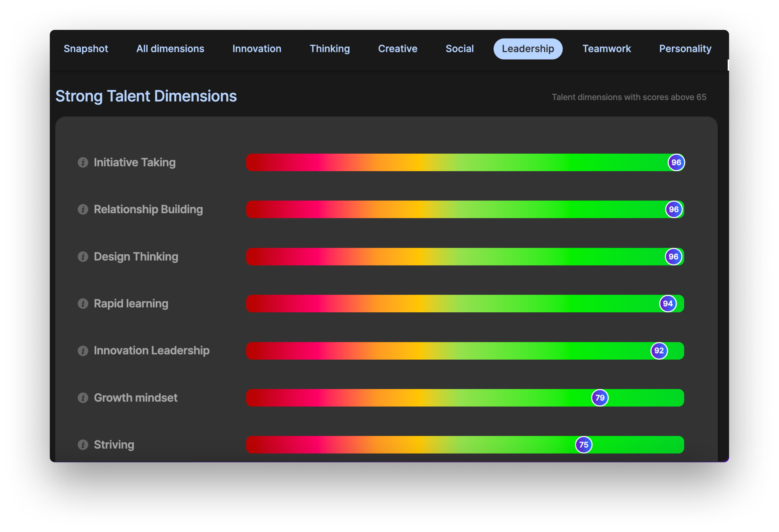The height and width of the screenshot is (532, 779).
Task: Switch to the Social tab
Action: (459, 49)
